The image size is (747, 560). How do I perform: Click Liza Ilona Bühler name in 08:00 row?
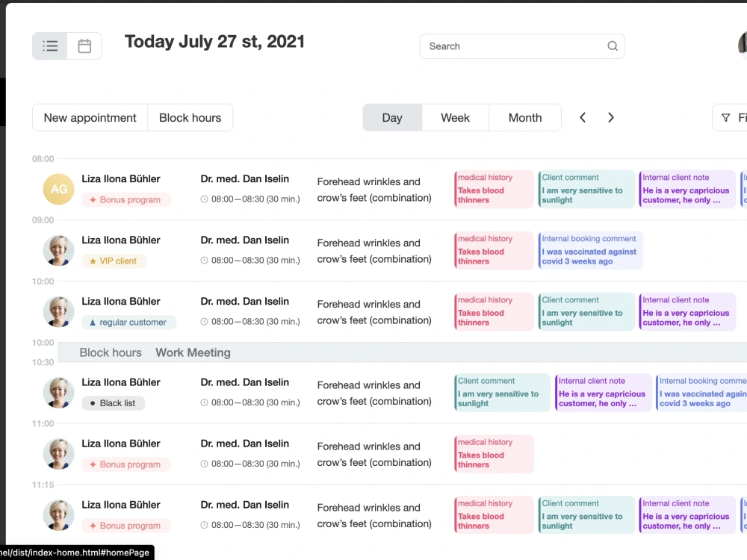click(121, 179)
